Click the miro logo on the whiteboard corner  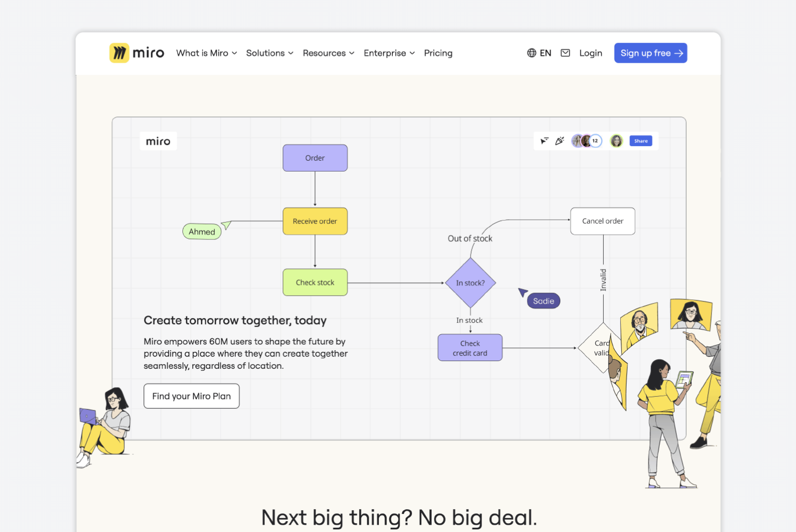click(158, 140)
